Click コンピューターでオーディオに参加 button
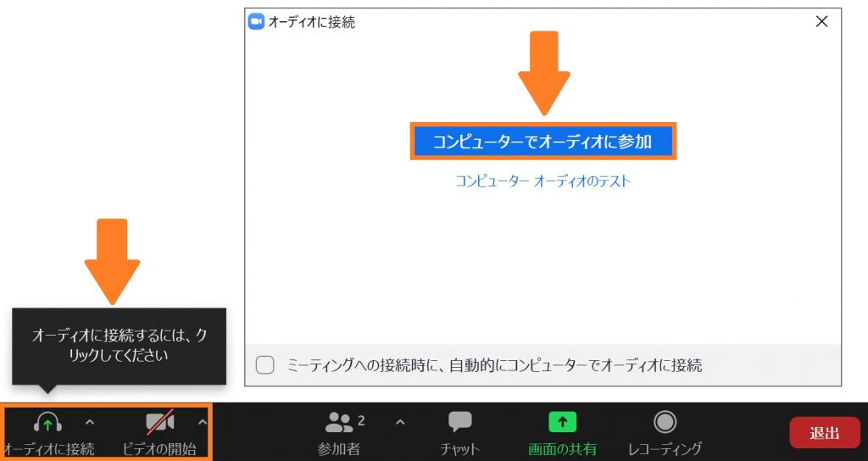 coord(543,142)
